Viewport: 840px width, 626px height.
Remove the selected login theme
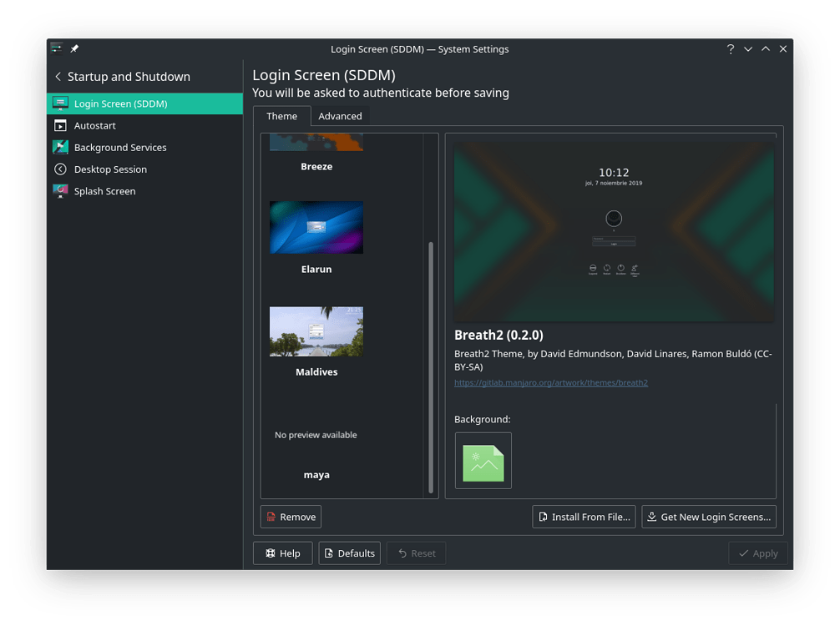[291, 516]
